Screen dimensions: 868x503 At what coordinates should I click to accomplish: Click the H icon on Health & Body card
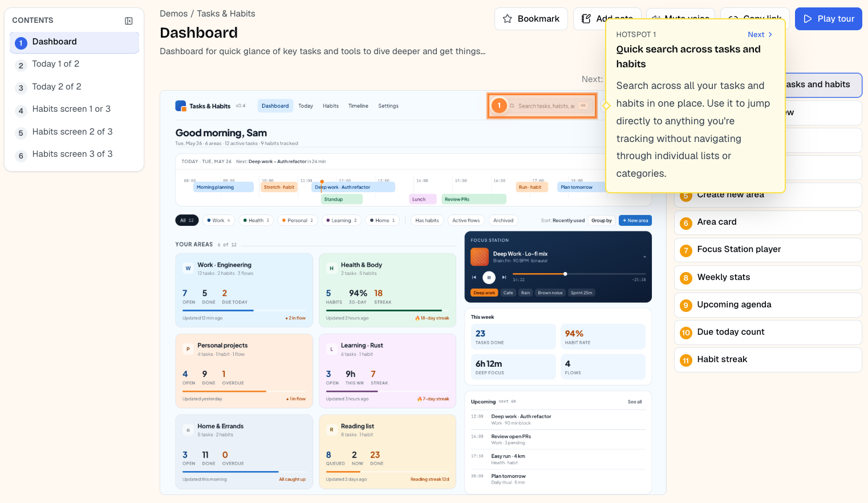(331, 268)
